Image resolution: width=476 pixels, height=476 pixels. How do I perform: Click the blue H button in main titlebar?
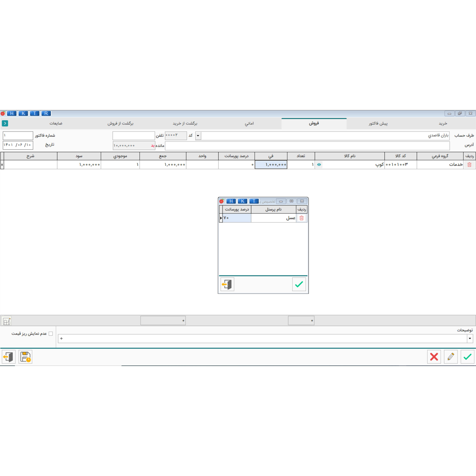[x=12, y=113]
